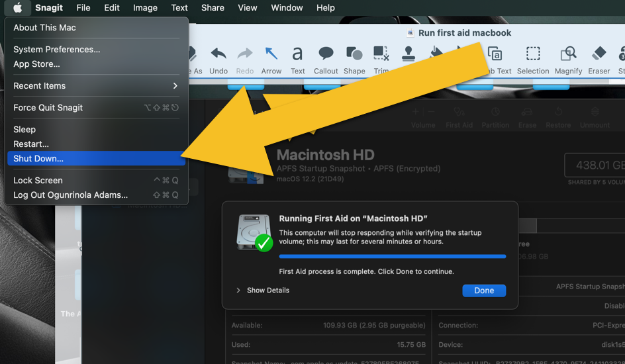Choose Sleep from Apple menu
This screenshot has width=625, height=364.
click(x=96, y=130)
